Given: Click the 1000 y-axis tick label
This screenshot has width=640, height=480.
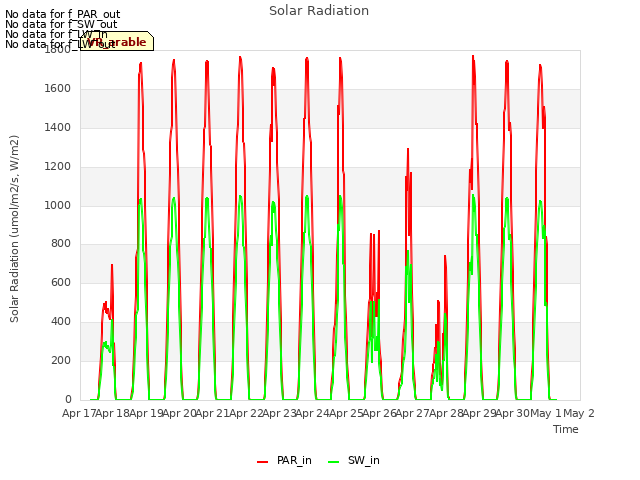Looking at the screenshot, I should pos(58,205).
